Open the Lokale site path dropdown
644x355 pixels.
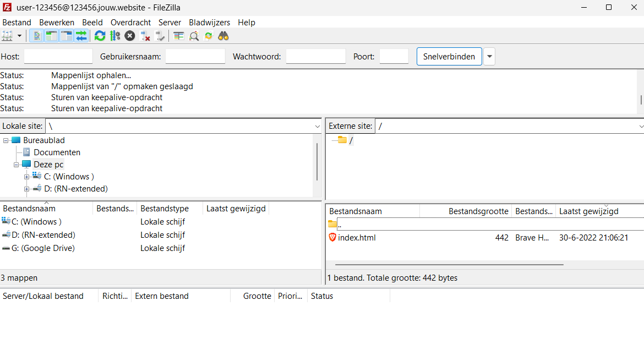(317, 126)
